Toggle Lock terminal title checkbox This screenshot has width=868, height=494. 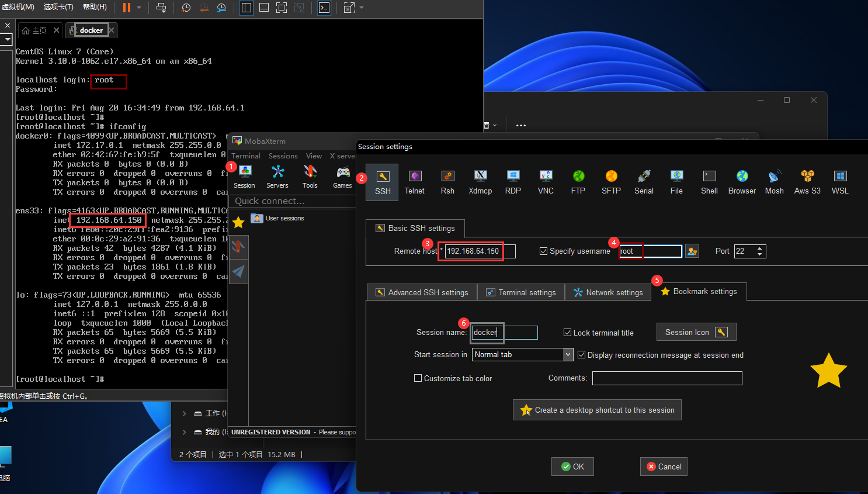pyautogui.click(x=567, y=333)
